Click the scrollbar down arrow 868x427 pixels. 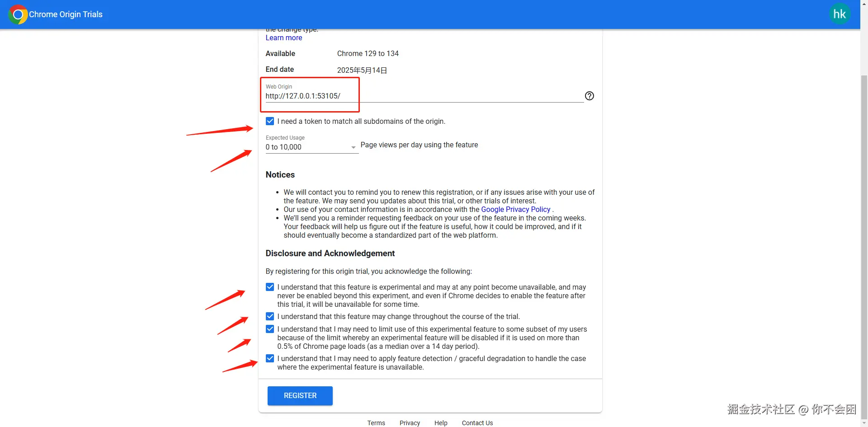point(864,423)
